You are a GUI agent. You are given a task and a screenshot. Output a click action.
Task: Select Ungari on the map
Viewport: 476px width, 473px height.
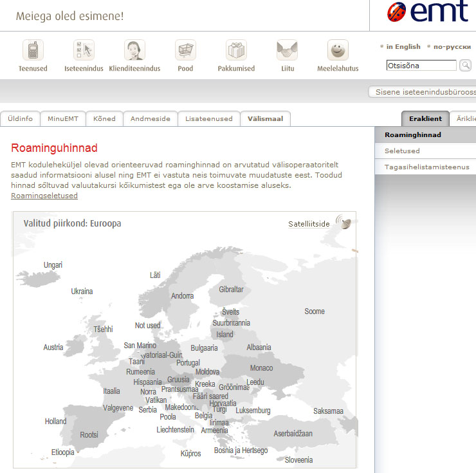pyautogui.click(x=53, y=265)
